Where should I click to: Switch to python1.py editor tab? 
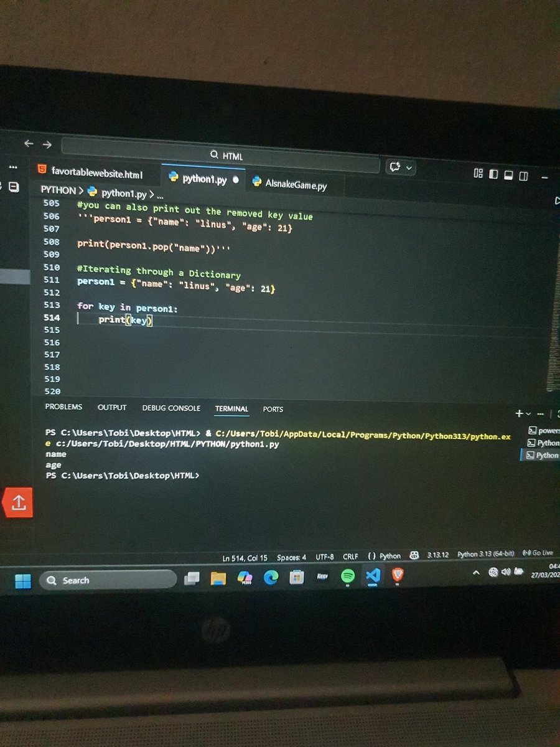[x=205, y=179]
